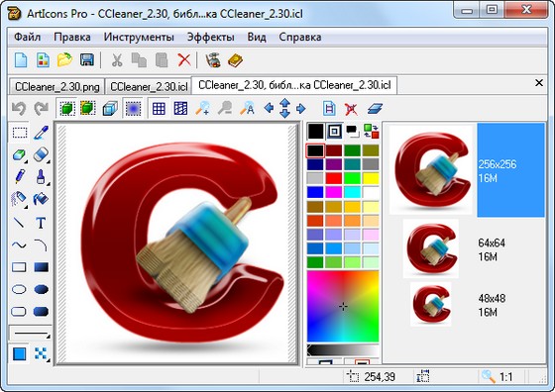
Task: Pick the yellow color swatch
Action: 371,178
